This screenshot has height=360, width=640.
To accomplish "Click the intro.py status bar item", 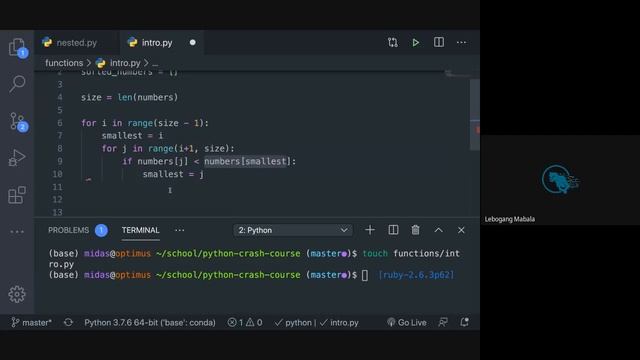I will (339, 322).
